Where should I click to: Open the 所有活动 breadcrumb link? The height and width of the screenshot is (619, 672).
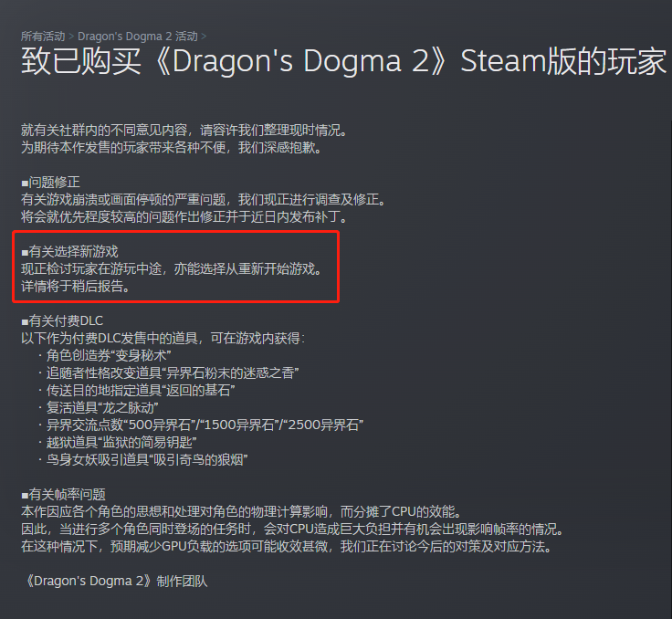[x=43, y=37]
